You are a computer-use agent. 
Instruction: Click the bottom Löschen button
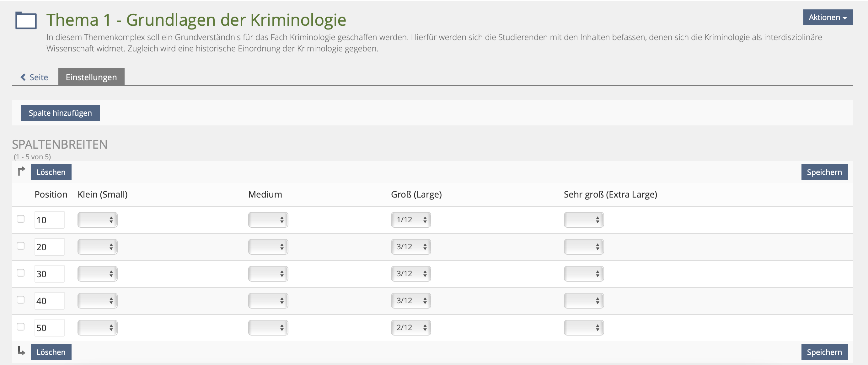pos(51,352)
